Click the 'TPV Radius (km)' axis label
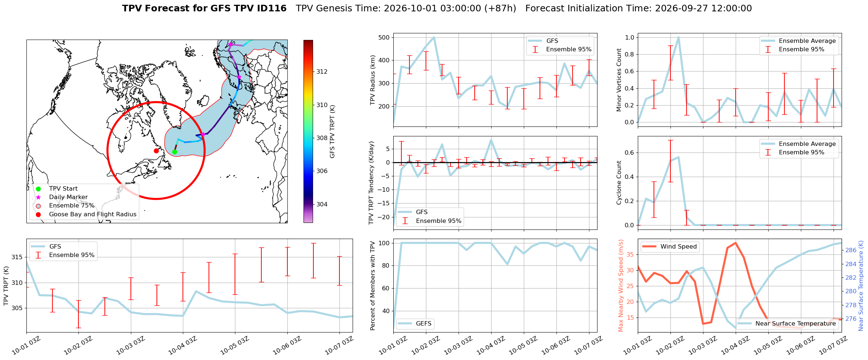Screen dimensions: 868x360 pyautogui.click(x=373, y=80)
